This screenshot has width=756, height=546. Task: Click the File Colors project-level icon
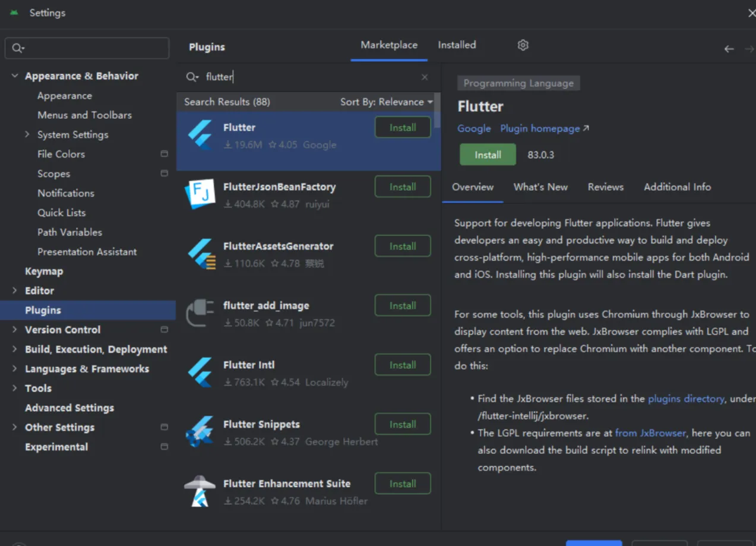pos(165,154)
